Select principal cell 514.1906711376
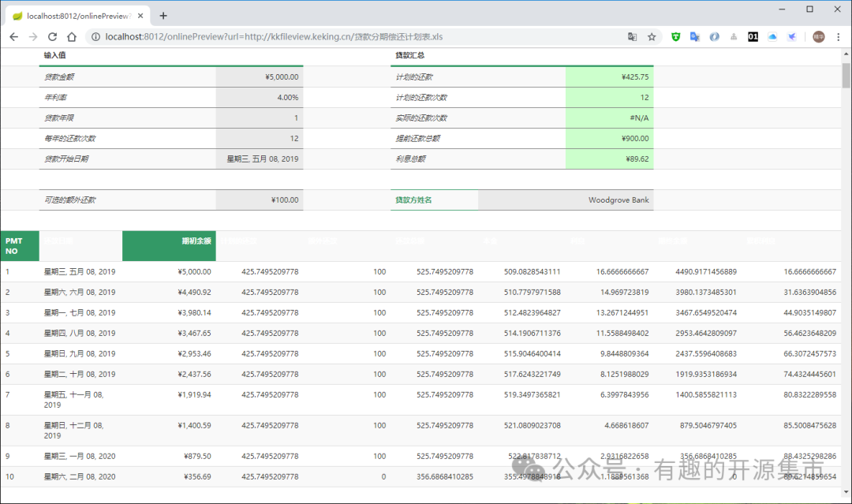 point(521,334)
